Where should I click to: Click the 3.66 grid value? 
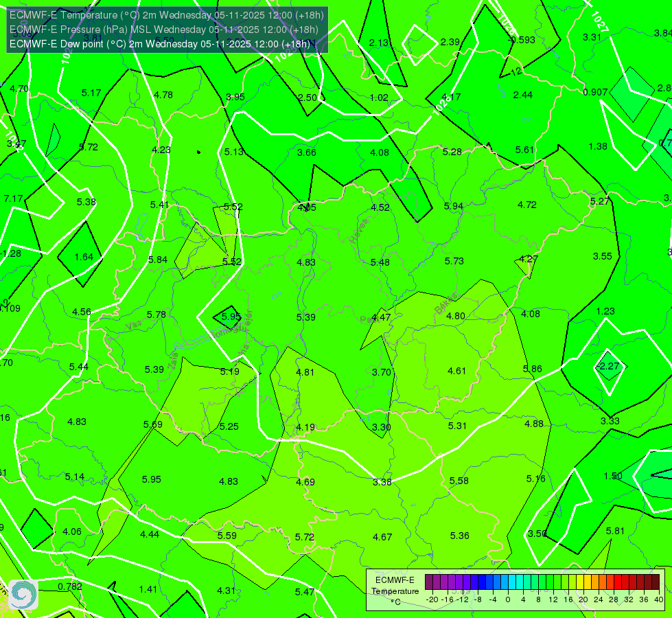[306, 152]
